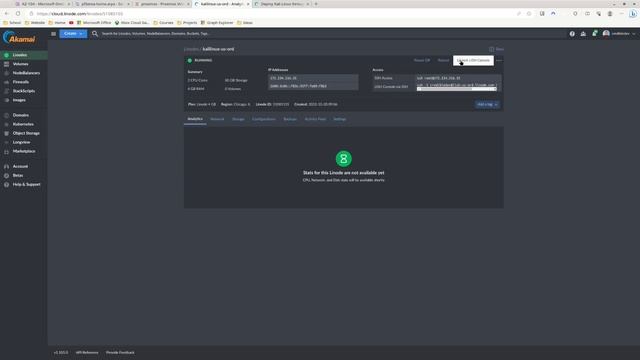
Task: Switch to the Activity Feed tab
Action: click(x=315, y=119)
